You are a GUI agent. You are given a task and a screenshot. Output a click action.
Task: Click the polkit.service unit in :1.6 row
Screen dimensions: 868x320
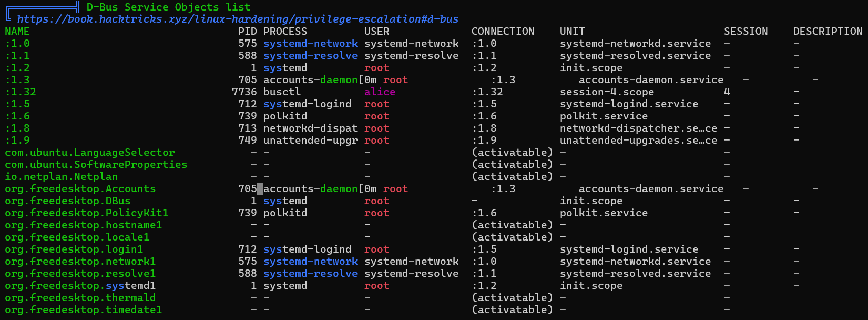click(604, 116)
